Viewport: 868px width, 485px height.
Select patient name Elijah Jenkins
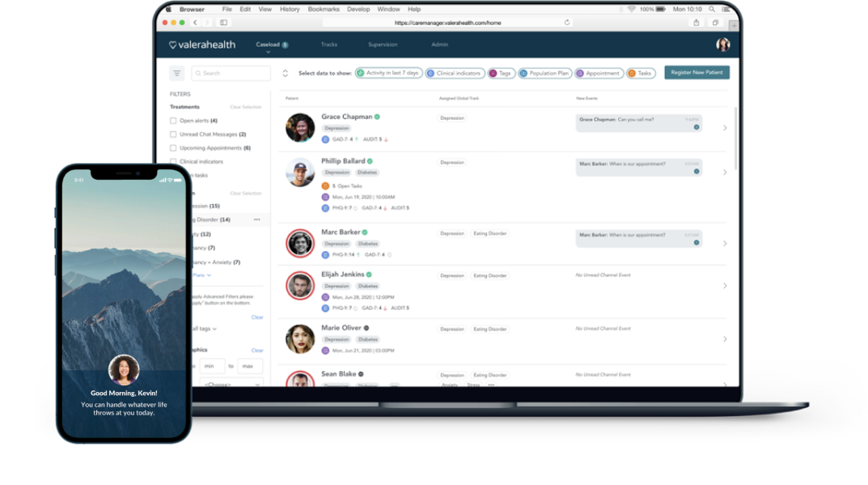pos(343,274)
